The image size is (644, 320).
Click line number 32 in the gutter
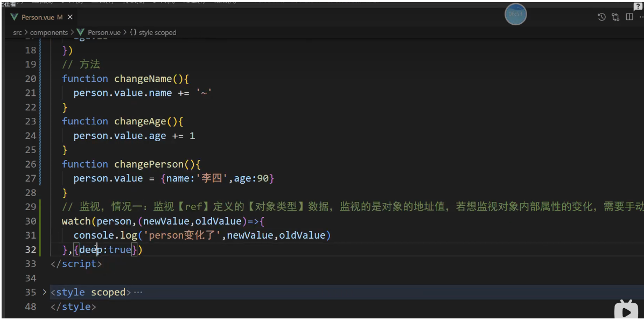[30, 250]
